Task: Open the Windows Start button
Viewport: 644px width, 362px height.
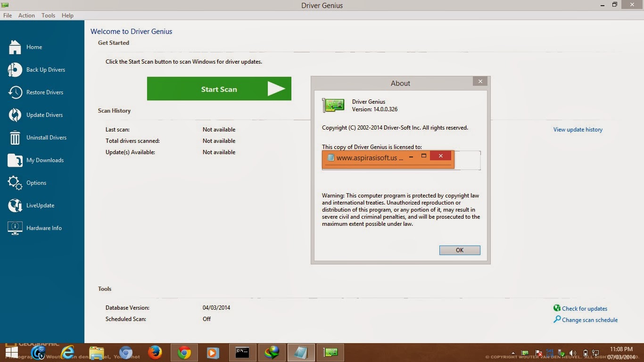Action: [x=11, y=353]
